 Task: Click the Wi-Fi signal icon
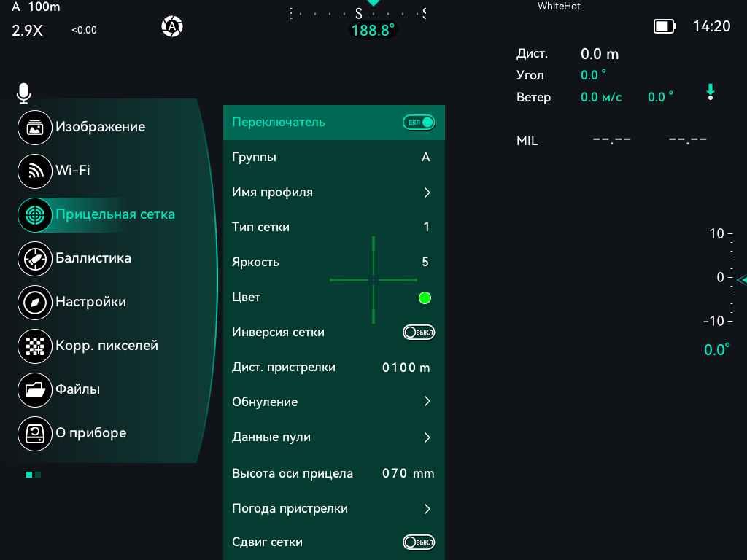[35, 171]
